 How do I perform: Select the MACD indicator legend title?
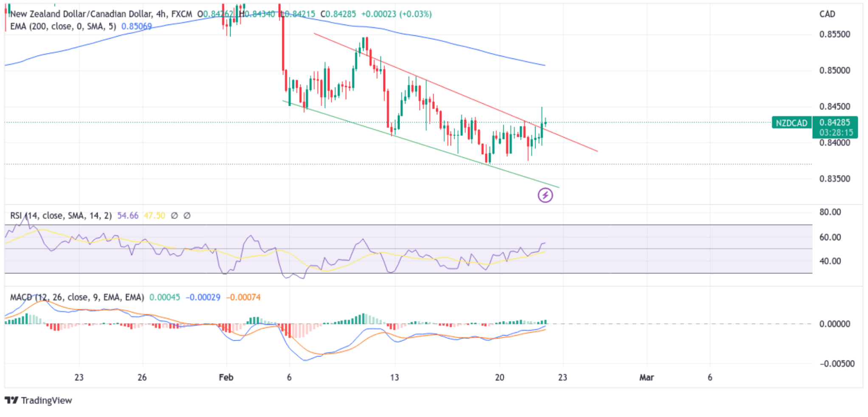pyautogui.click(x=77, y=297)
